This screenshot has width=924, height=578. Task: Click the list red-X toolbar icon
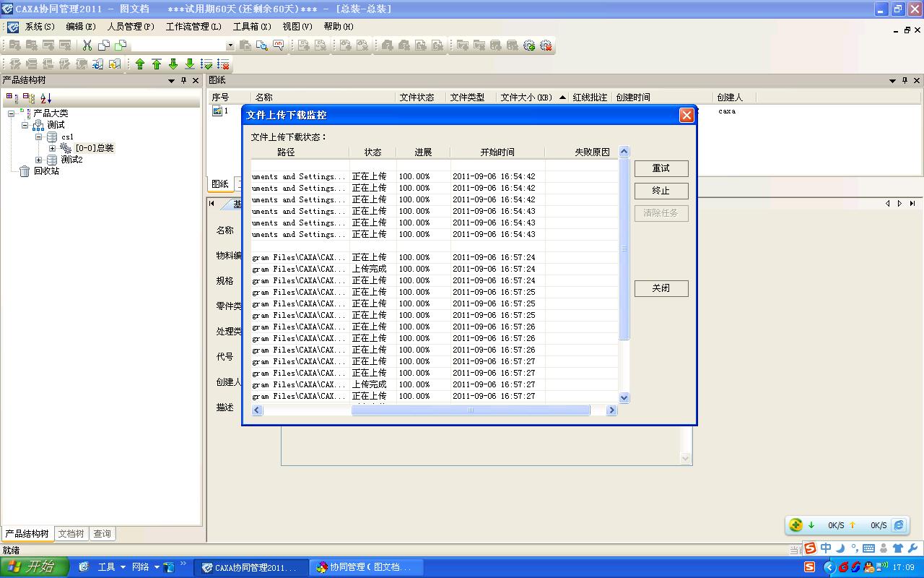point(223,64)
